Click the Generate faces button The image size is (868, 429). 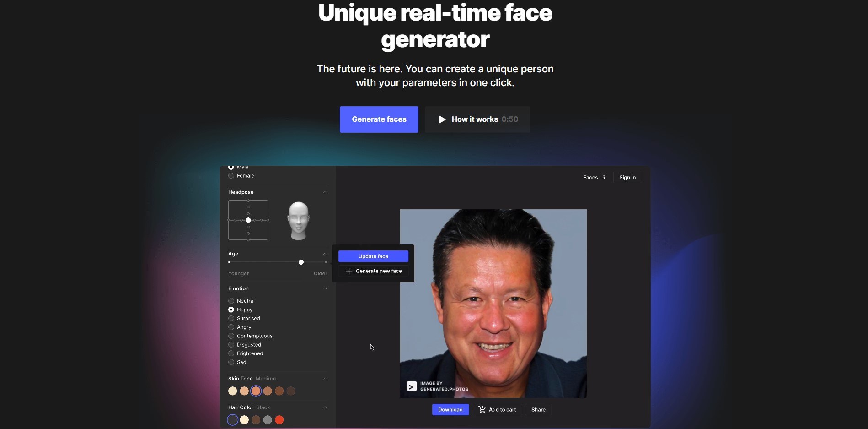coord(379,119)
